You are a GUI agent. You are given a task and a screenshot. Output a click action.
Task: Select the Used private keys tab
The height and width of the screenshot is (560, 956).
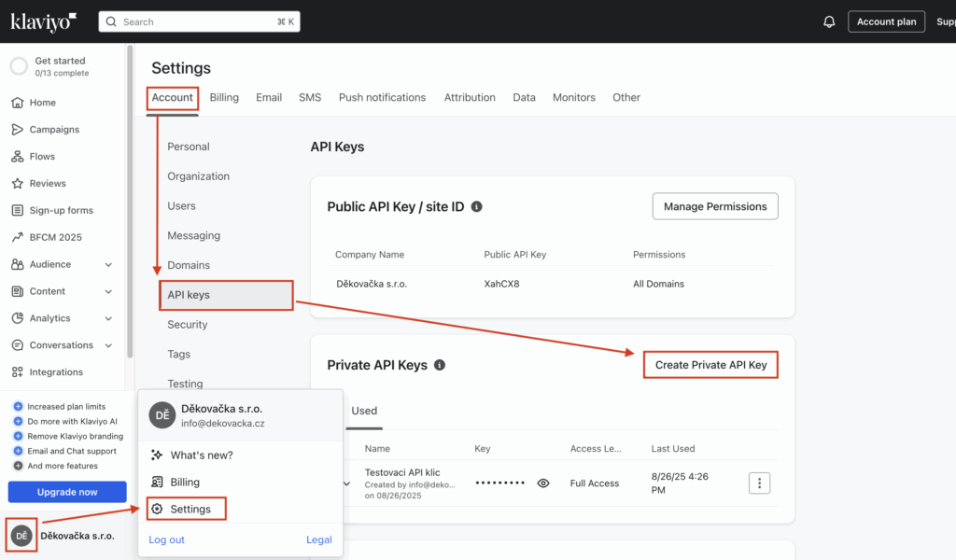click(364, 411)
